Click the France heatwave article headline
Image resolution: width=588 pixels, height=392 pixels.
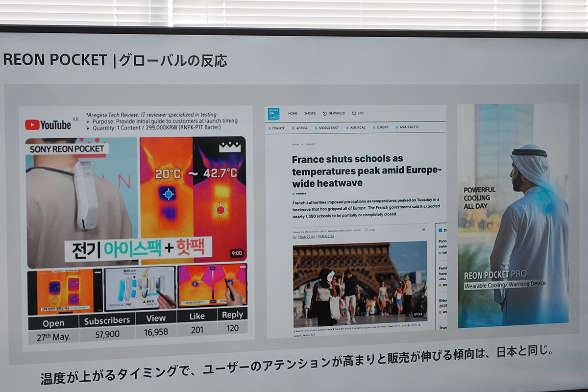(x=367, y=171)
